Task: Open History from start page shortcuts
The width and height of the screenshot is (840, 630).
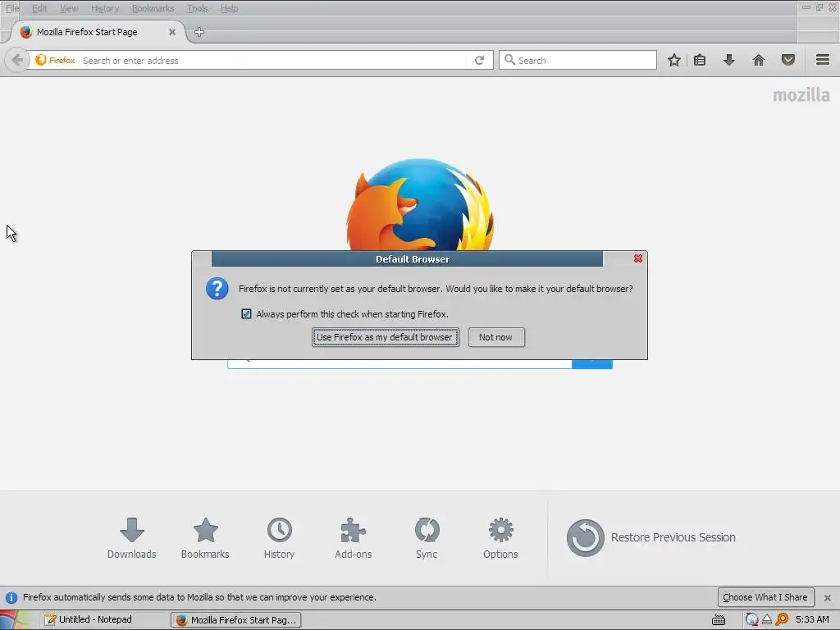Action: (279, 538)
